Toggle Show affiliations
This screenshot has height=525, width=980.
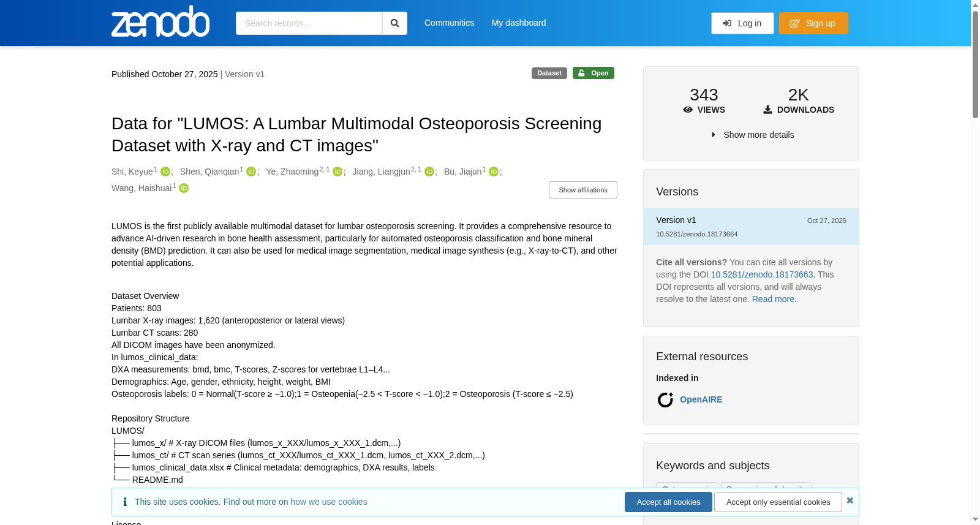pos(583,190)
